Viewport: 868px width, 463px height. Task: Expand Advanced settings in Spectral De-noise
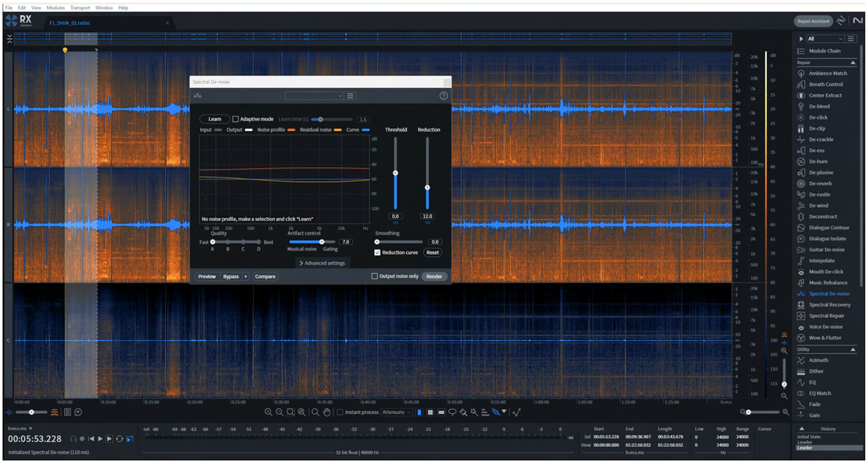(x=322, y=263)
